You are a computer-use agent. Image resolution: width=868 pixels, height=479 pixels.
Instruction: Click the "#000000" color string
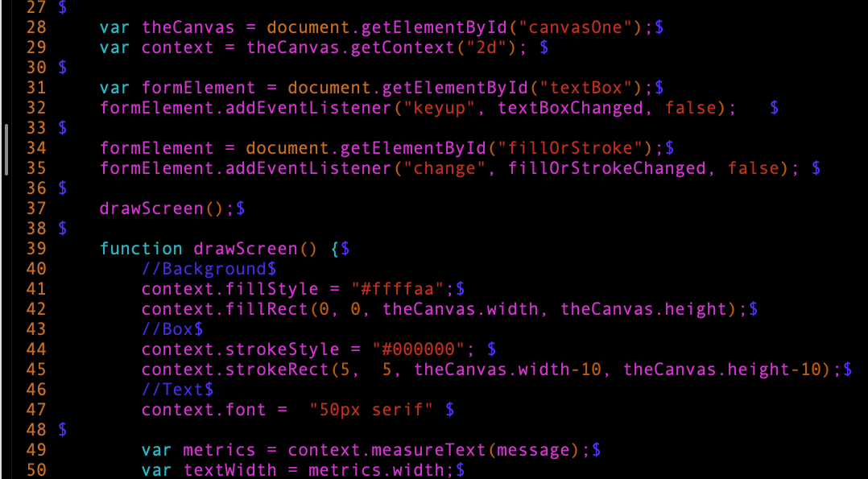click(420, 349)
